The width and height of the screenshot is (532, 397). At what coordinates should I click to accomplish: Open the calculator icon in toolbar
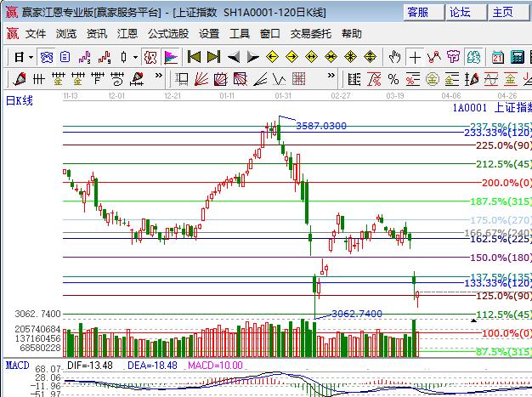point(518,57)
